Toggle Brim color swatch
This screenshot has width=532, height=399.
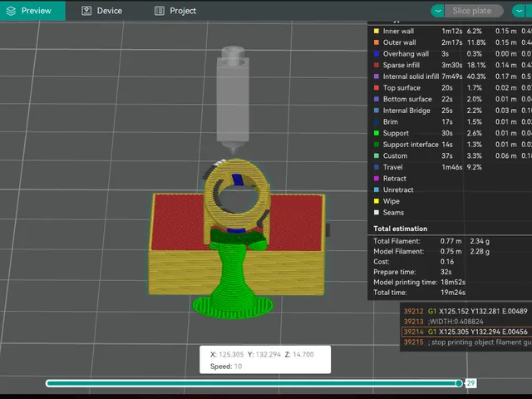[x=377, y=122]
